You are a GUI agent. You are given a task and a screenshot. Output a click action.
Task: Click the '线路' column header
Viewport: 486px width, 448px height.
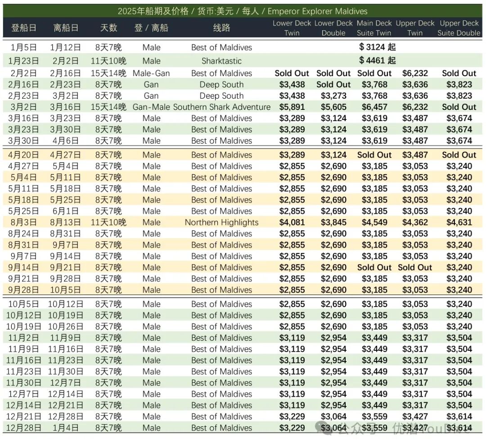[x=221, y=28]
